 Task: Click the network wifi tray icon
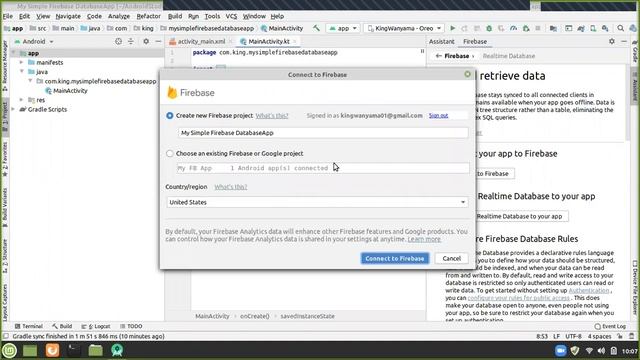pyautogui.click(x=589, y=351)
